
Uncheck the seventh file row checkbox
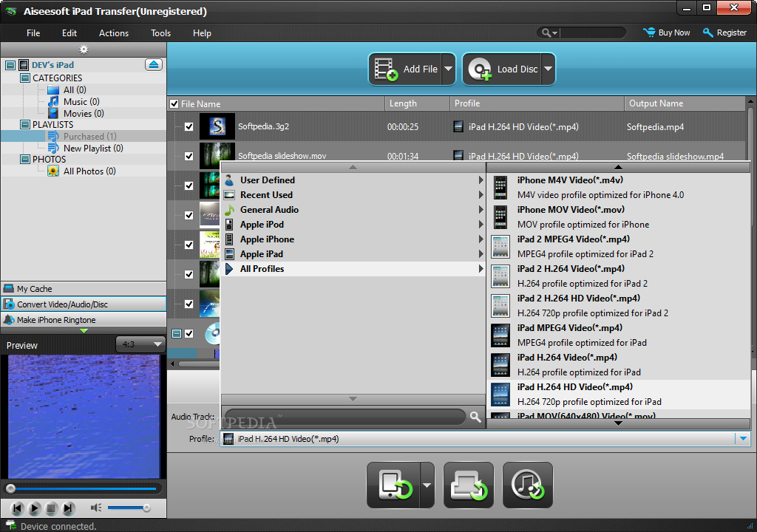click(189, 304)
